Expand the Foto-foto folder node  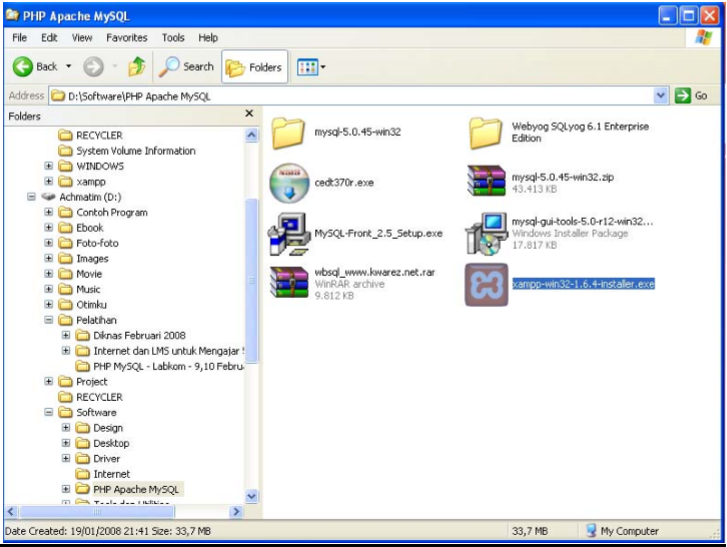click(x=49, y=242)
